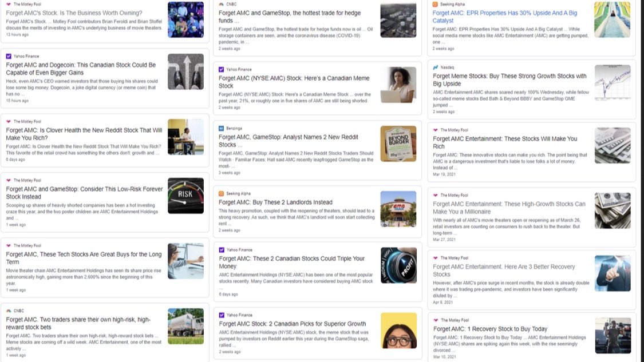
Task: Click Motley Fool icon on Clover Health card
Action: (9, 121)
